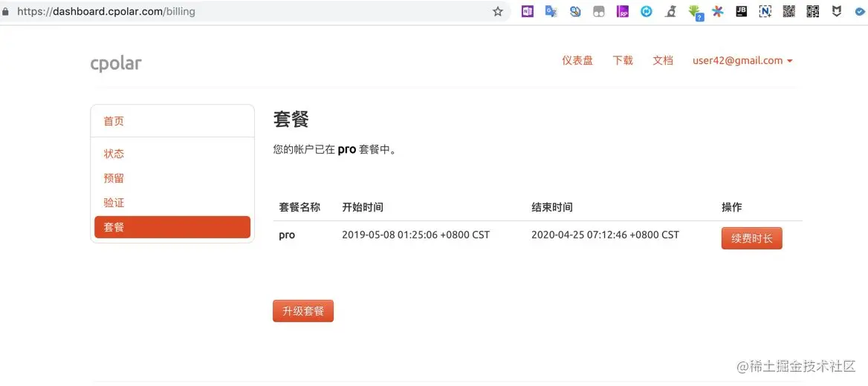Viewport: 868px width, 386px height.
Task: Open the JetBrains JB extension
Action: point(741,11)
